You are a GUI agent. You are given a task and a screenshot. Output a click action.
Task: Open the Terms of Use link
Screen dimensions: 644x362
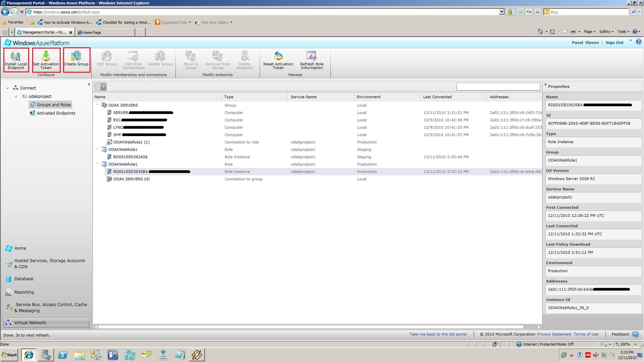click(586, 334)
